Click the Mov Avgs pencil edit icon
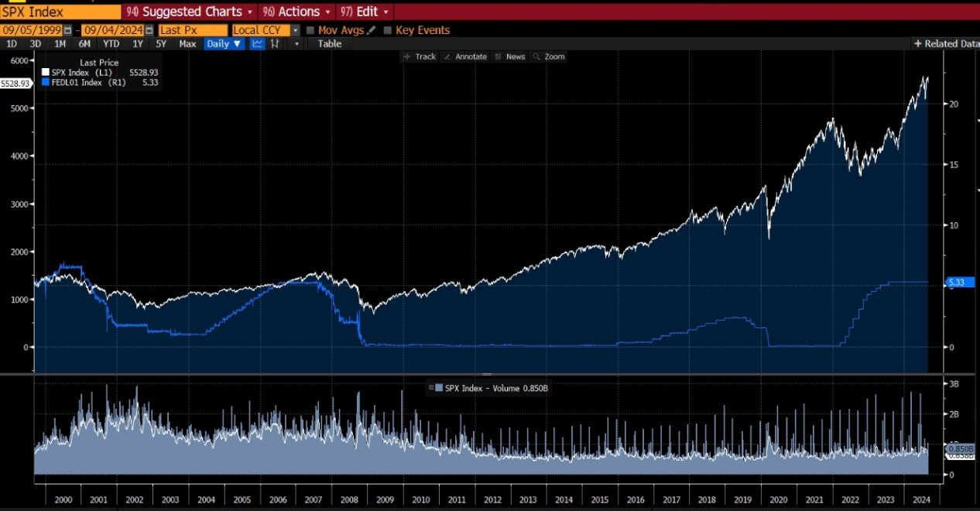Image resolution: width=980 pixels, height=511 pixels. [372, 30]
